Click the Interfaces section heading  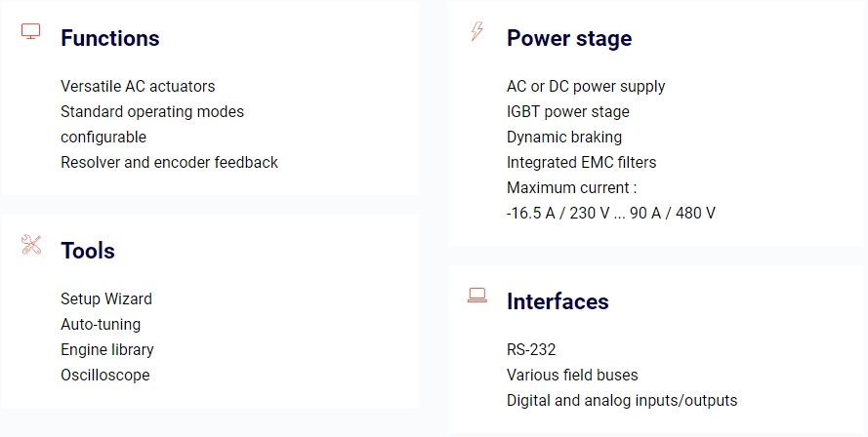(558, 301)
